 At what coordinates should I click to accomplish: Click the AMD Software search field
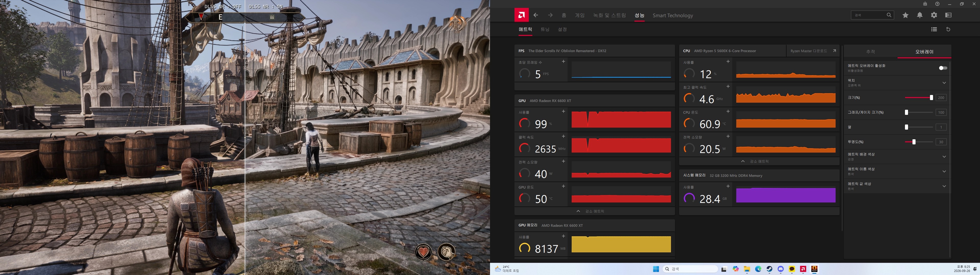872,15
